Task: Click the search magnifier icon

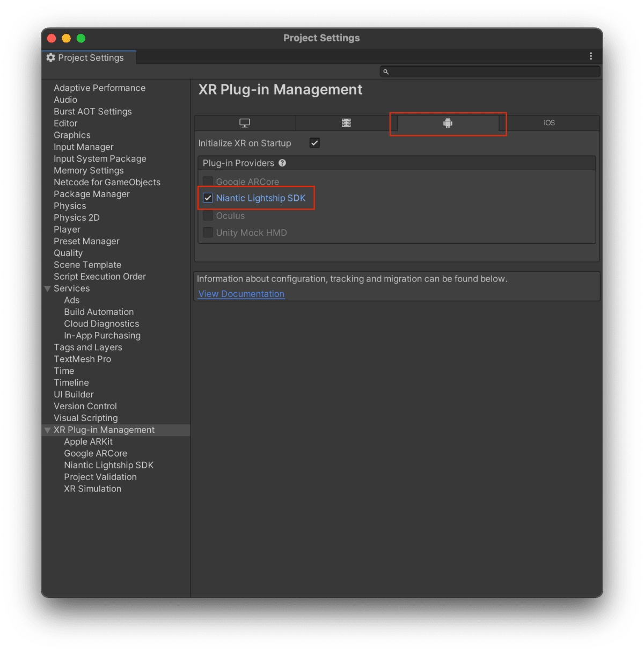Action: click(386, 71)
